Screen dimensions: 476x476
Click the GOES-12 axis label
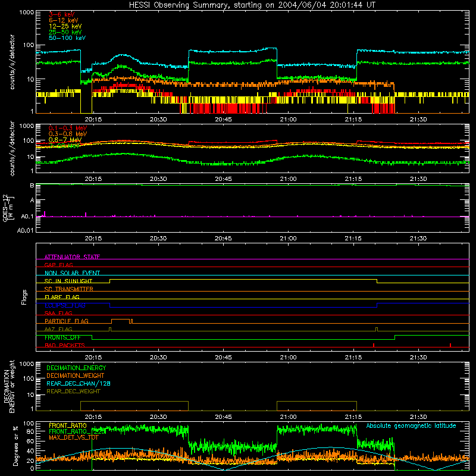8,208
